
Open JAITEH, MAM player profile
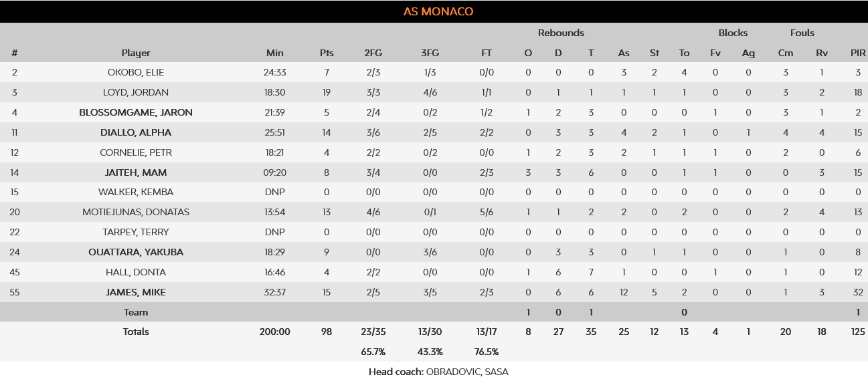pyautogui.click(x=136, y=172)
